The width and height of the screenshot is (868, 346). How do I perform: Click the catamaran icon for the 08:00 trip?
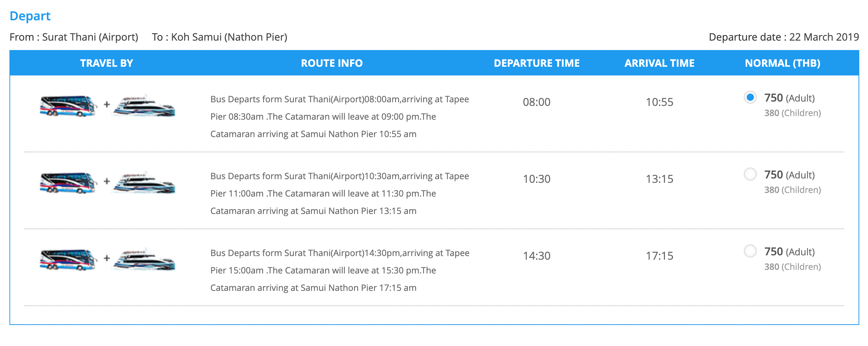point(145,106)
